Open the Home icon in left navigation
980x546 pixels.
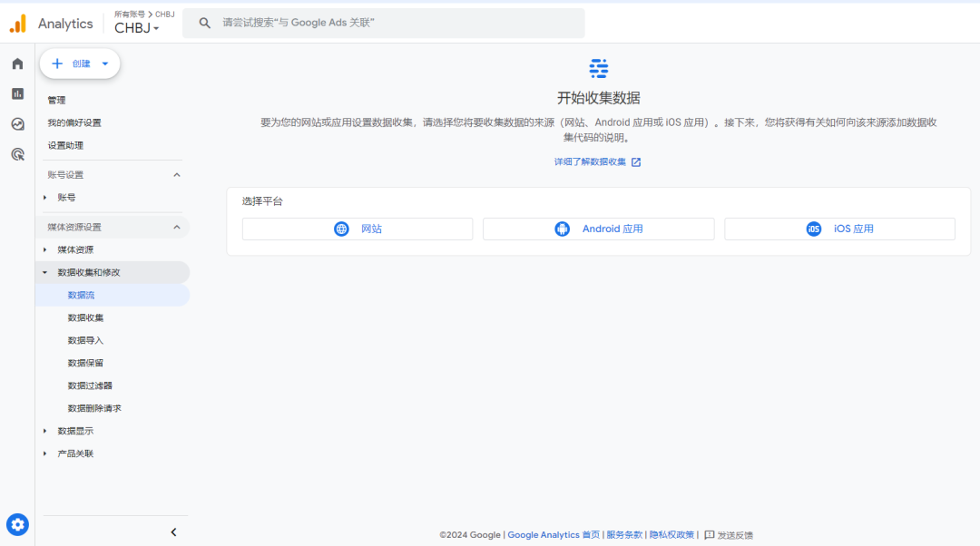16,63
